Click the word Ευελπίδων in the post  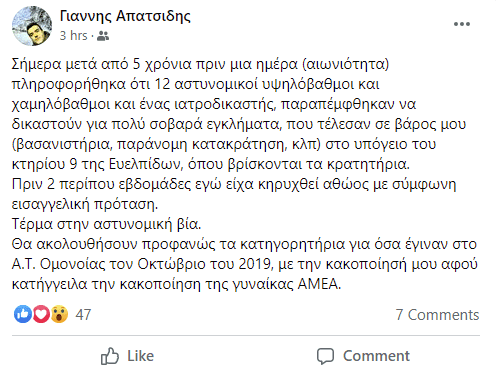point(146,164)
